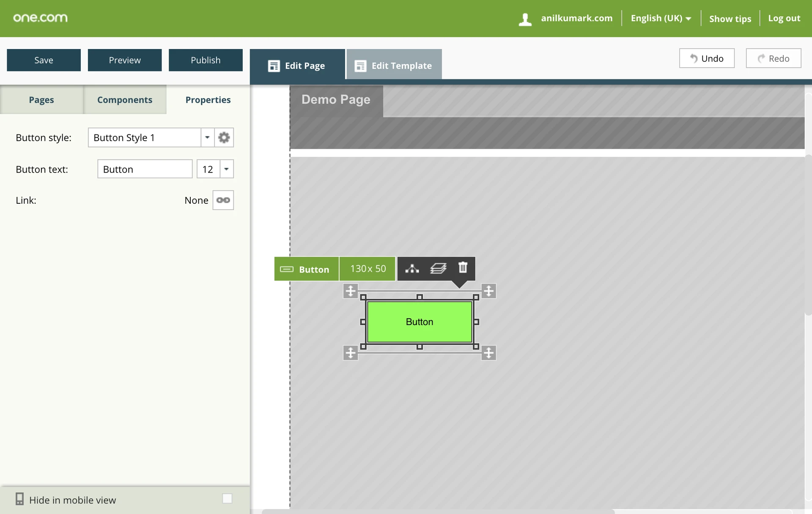This screenshot has width=812, height=514.
Task: Click top-left move handle of button
Action: click(x=350, y=291)
